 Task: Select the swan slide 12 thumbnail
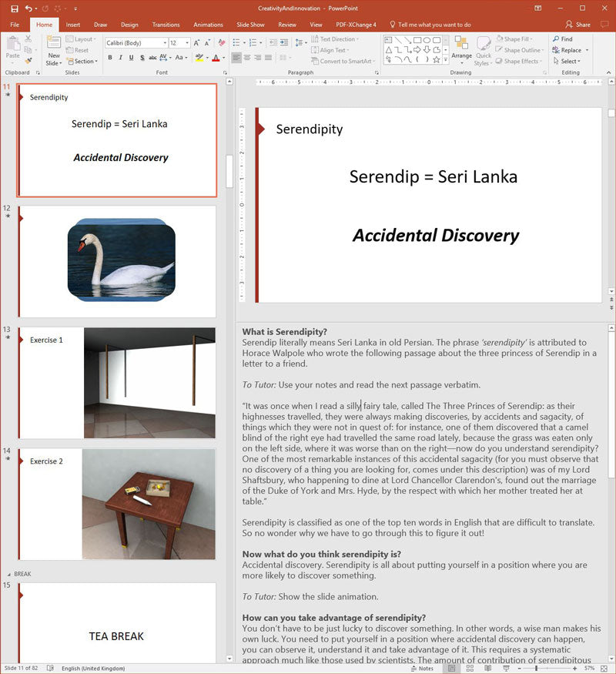[x=117, y=261]
